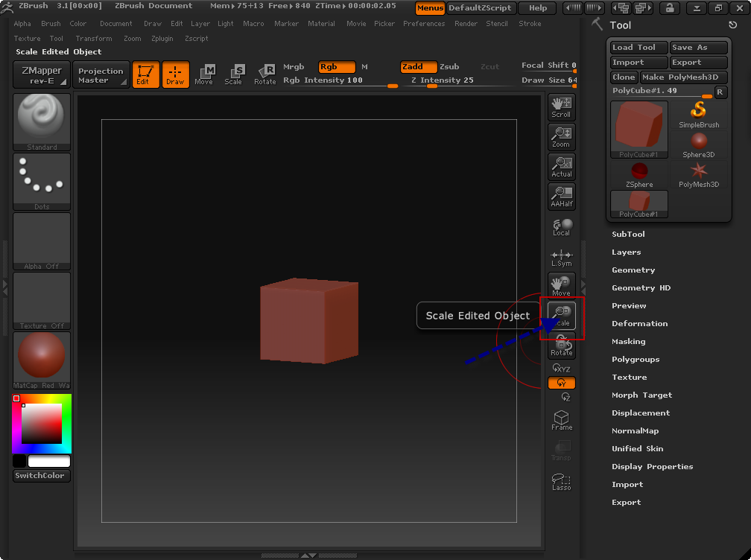751x560 pixels.
Task: Enable Mrgb paint mode
Action: [x=294, y=66]
